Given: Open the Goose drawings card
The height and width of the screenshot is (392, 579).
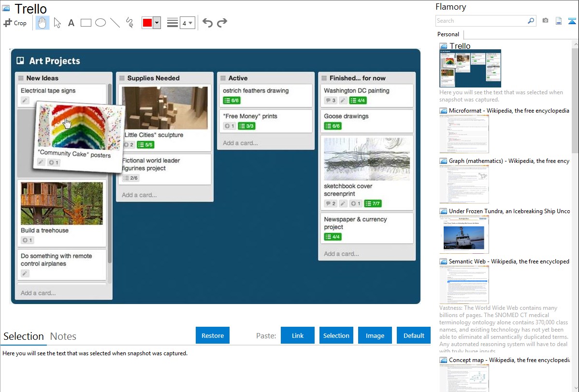Looking at the screenshot, I should point(367,121).
